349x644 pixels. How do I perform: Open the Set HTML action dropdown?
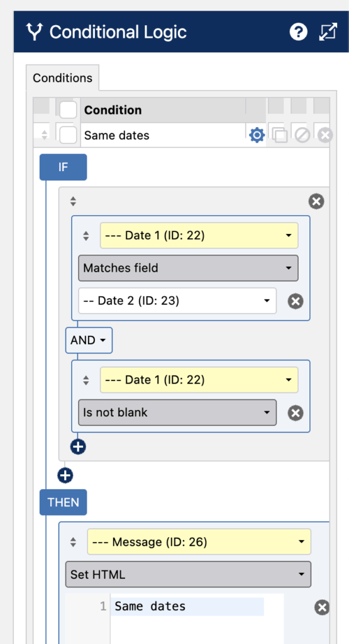click(188, 574)
